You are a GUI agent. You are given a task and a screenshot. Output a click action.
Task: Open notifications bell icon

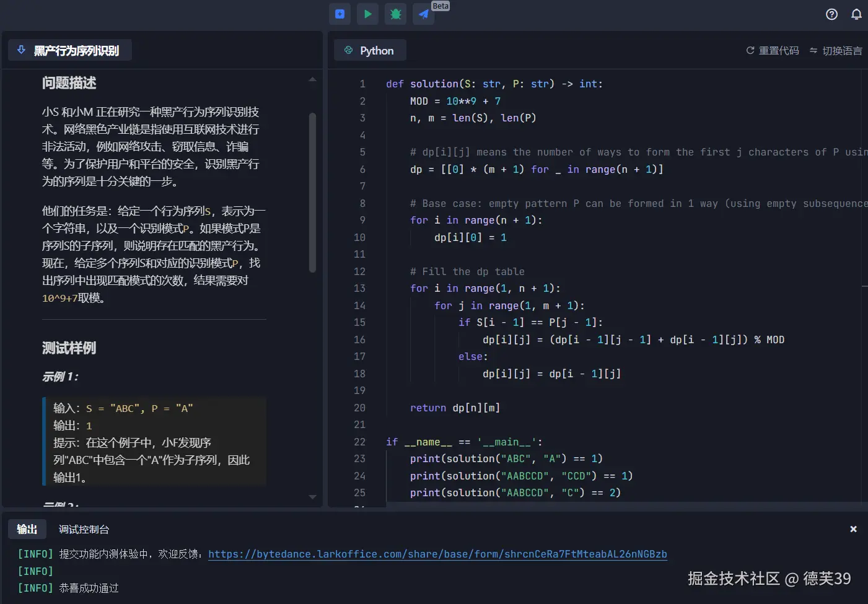pos(856,14)
